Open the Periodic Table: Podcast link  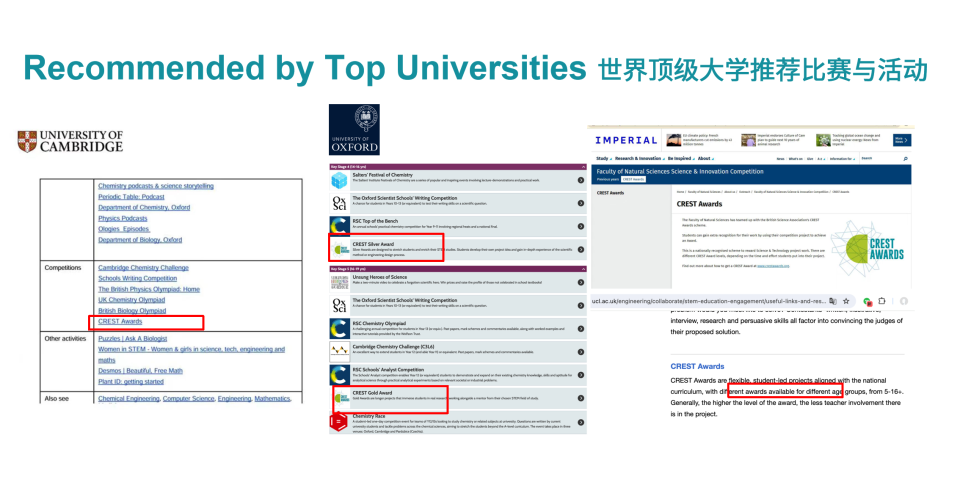click(x=131, y=197)
